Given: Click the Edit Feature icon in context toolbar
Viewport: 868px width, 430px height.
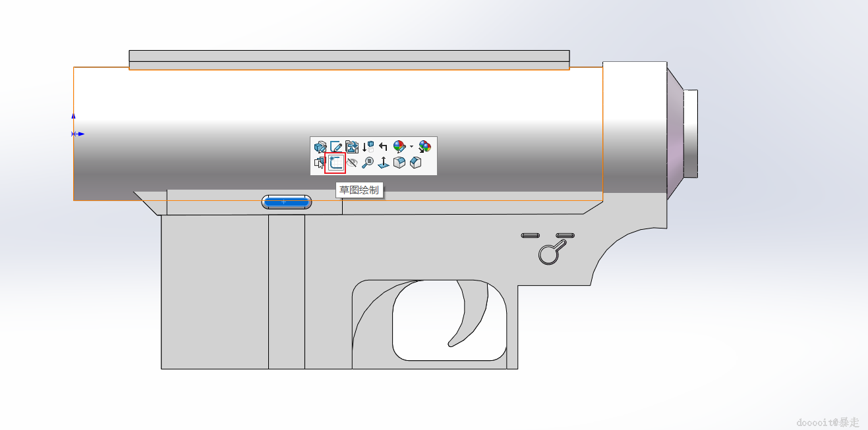Looking at the screenshot, I should 320,147.
